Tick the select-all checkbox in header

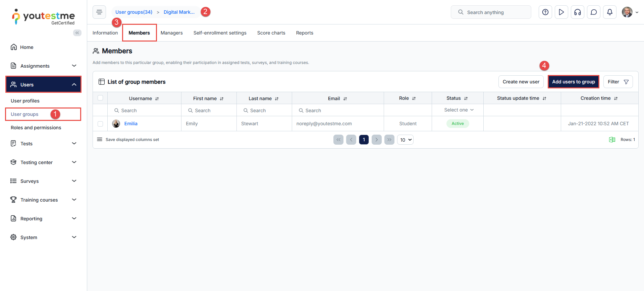coord(100,98)
